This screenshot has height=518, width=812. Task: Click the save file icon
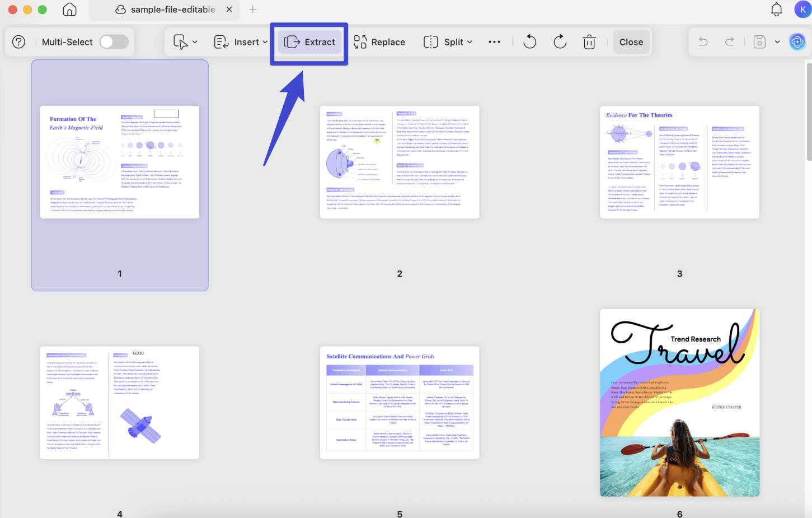(x=759, y=42)
